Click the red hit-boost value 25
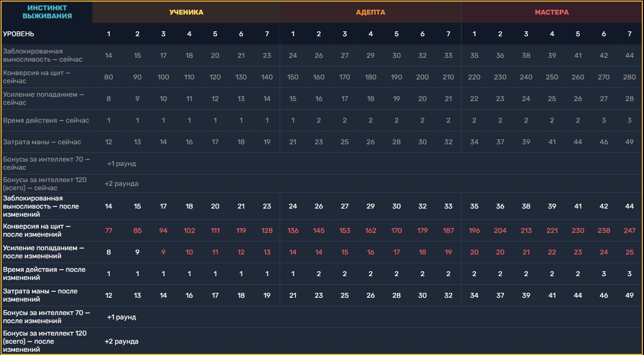Viewport: 644px width, 355px height. pyautogui.click(x=629, y=252)
